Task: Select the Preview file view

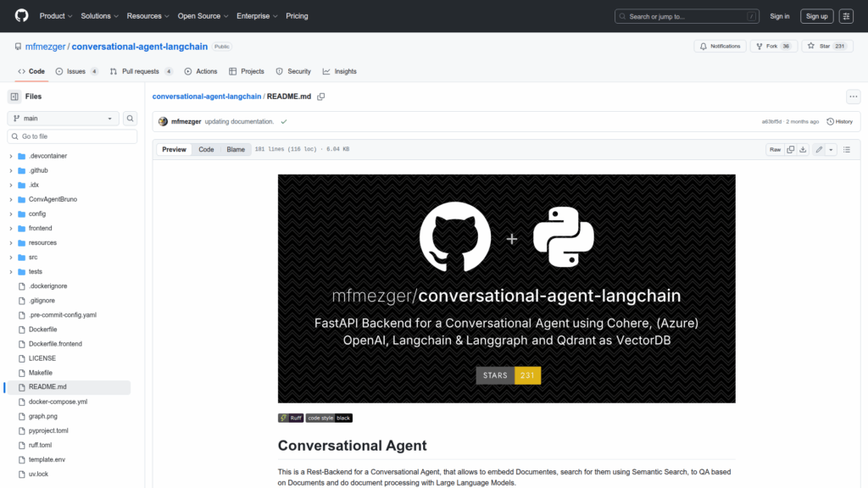Action: tap(174, 149)
